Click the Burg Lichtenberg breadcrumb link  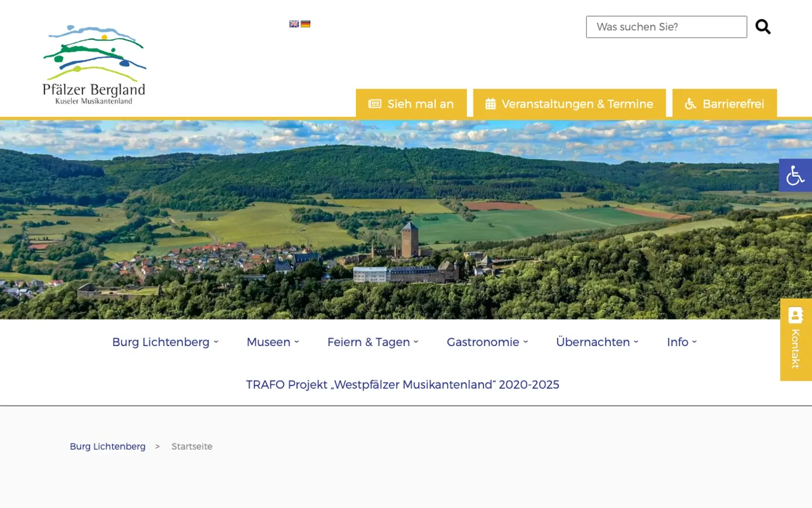click(x=108, y=446)
